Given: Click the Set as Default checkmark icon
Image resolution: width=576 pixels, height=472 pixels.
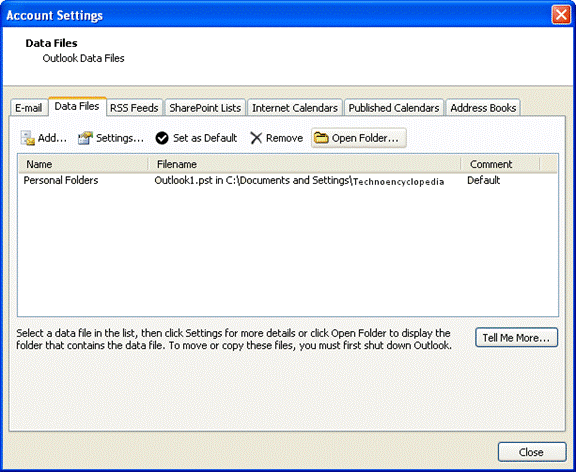Looking at the screenshot, I should 162,138.
